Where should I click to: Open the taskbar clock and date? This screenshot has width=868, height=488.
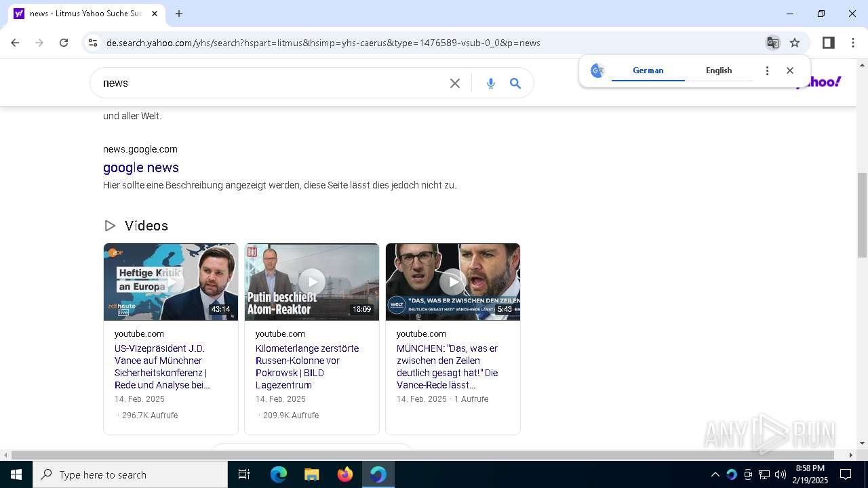coord(812,474)
